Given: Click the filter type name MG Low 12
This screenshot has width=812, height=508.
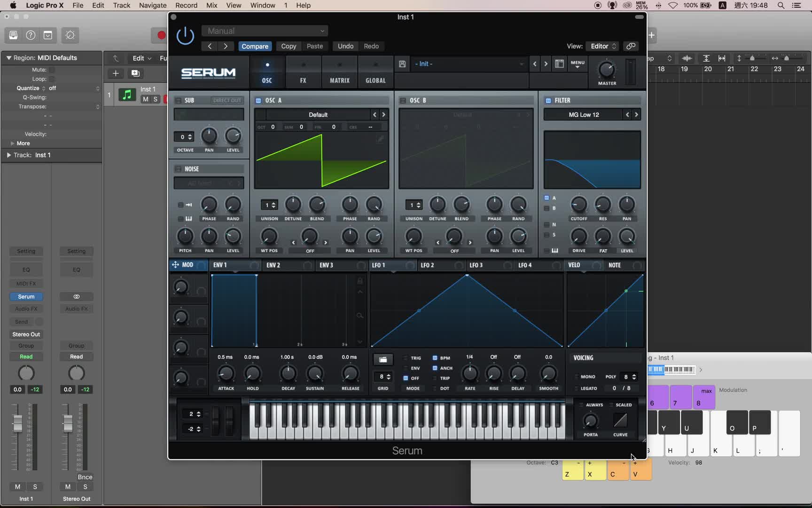Looking at the screenshot, I should coord(584,115).
